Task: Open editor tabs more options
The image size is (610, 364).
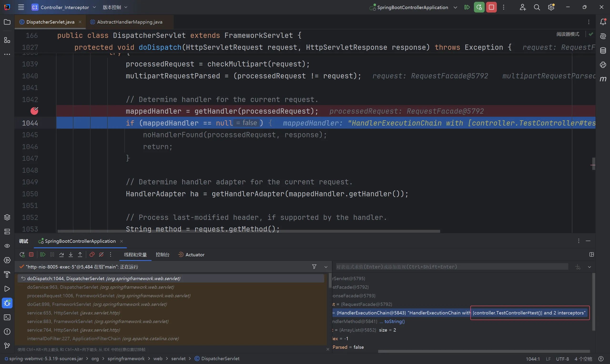Action: point(589,22)
